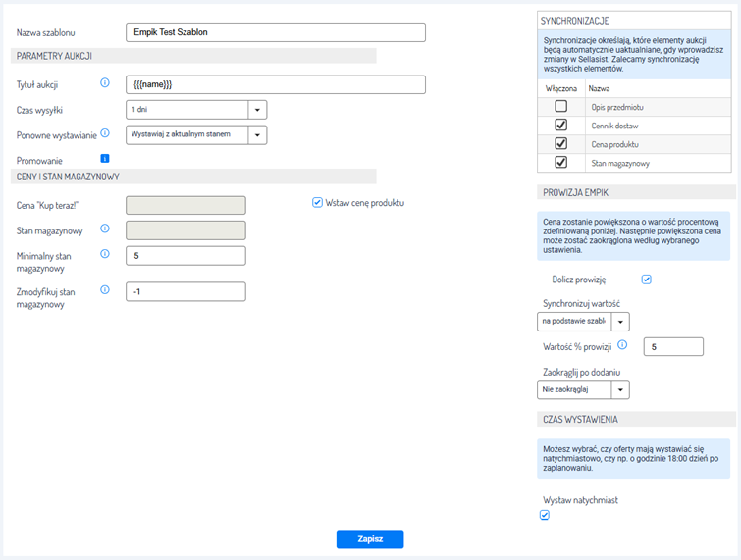Open the Czas wysyłki dropdown

(x=256, y=110)
